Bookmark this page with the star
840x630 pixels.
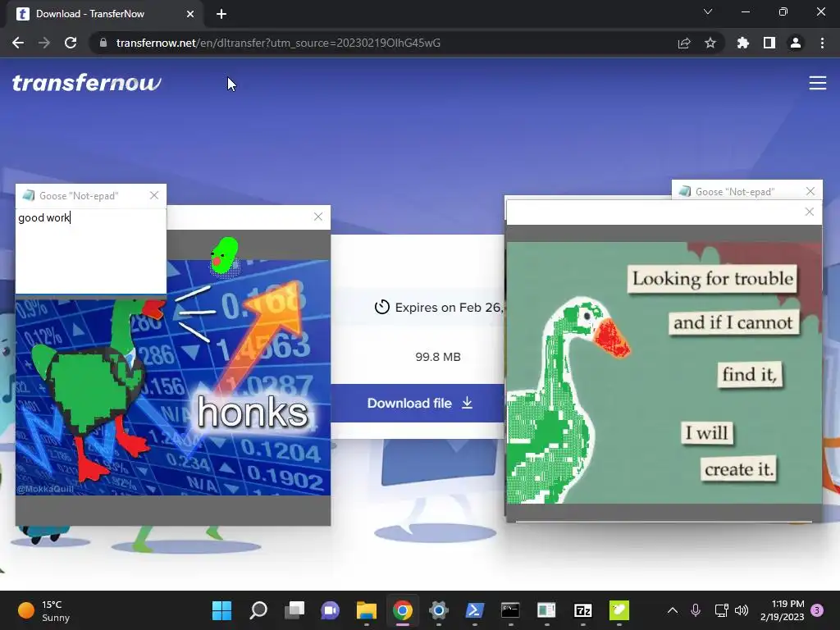coord(710,43)
